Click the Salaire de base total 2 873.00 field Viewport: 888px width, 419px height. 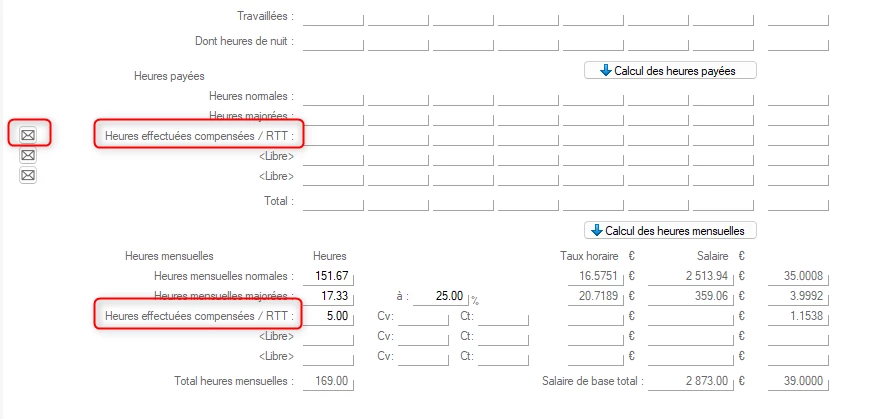tap(691, 381)
